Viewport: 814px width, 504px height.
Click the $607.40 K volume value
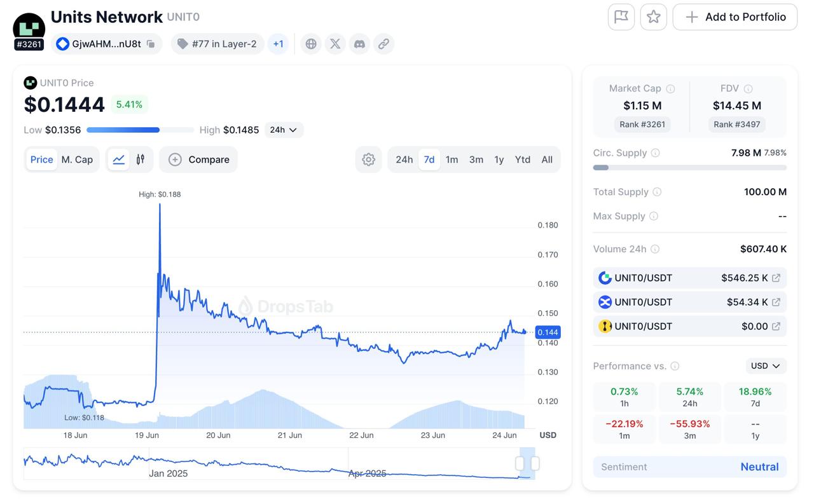tap(763, 249)
